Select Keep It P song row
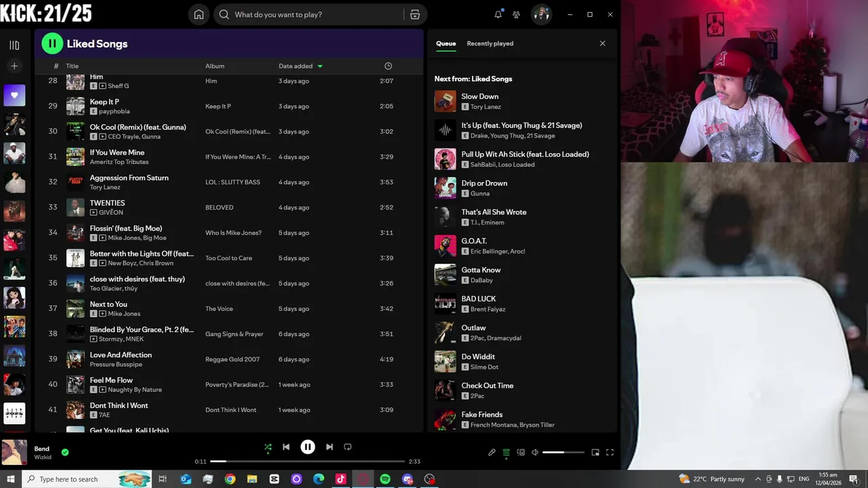The width and height of the screenshot is (868, 488). [229, 106]
